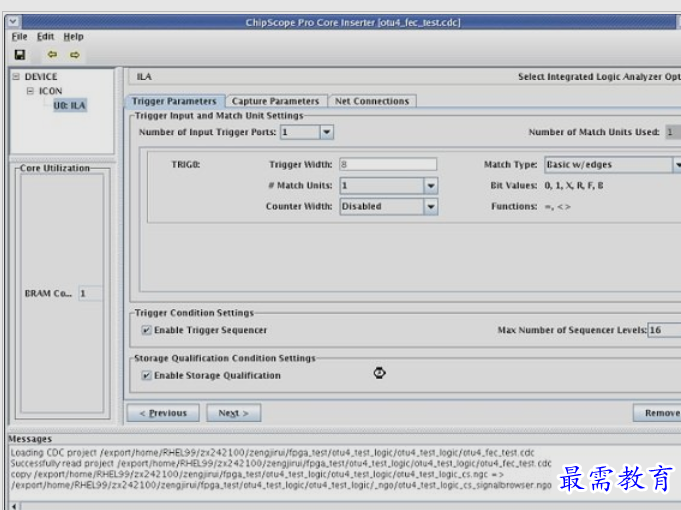Select the U0: ILA tree item
The width and height of the screenshot is (681, 510).
[70, 105]
